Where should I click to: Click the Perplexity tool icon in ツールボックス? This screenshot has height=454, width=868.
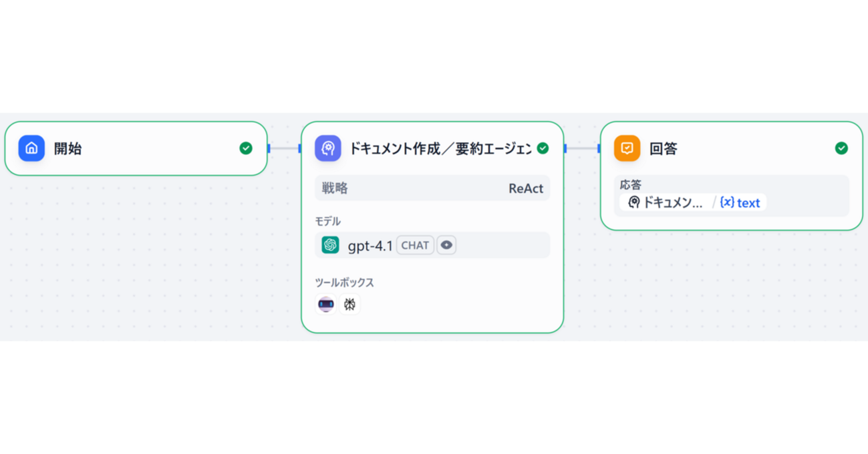[349, 304]
